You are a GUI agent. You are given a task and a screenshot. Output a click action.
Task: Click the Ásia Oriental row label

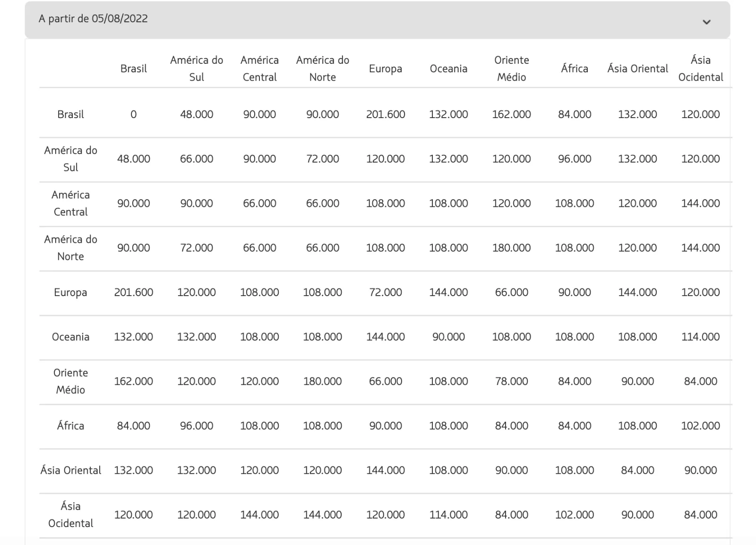(x=70, y=470)
